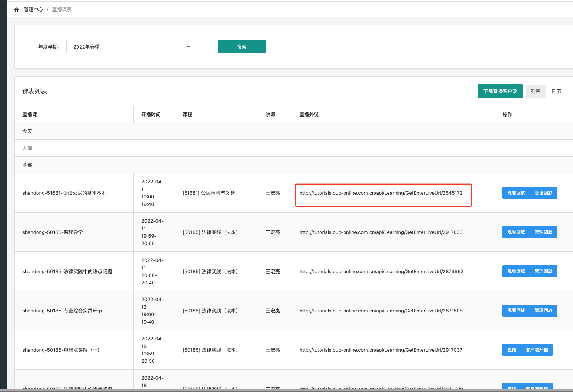The image size is (573, 392).
Task: Open 管理中心 breadcrumb link
Action: [33, 10]
